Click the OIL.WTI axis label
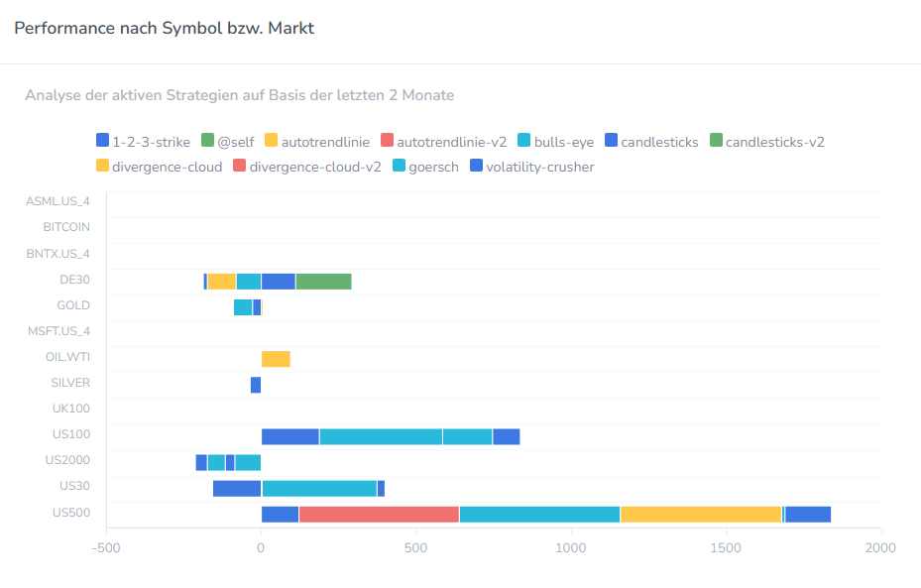This screenshot has width=921, height=588. 67,357
